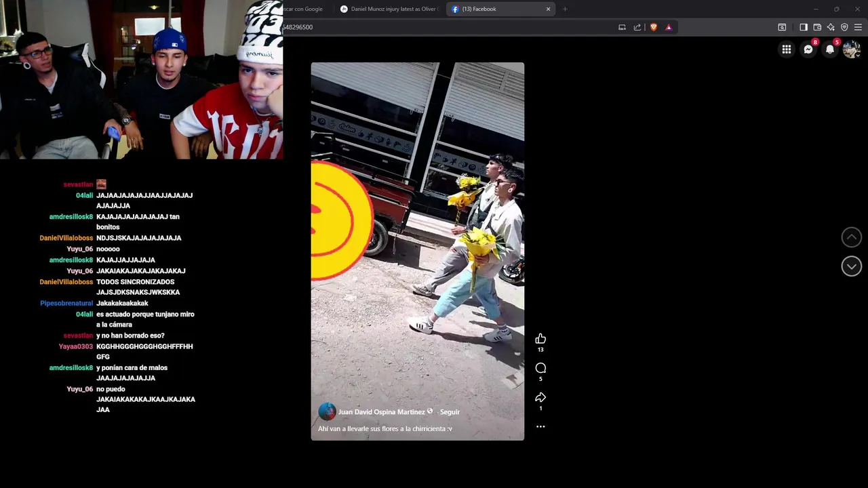This screenshot has width=868, height=488.
Task: Switch to the Daniel Munoz injury latest tab
Action: (x=389, y=9)
